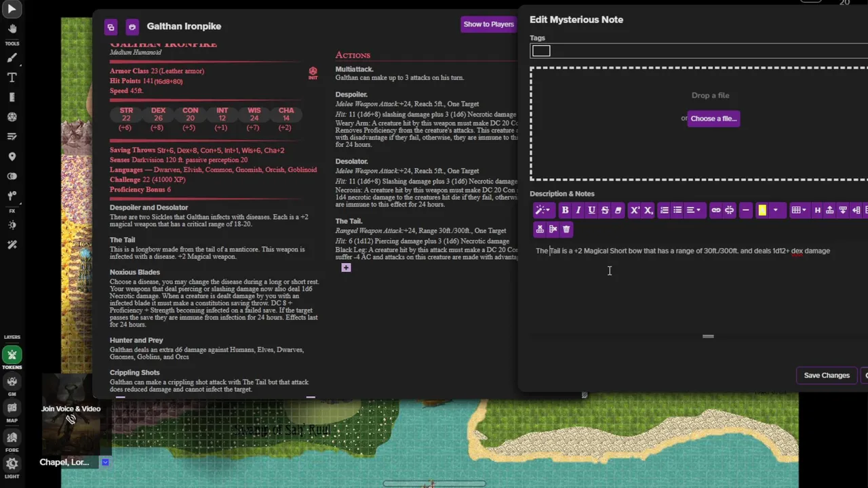868x488 pixels.
Task: Switch to the Tokens layer
Action: [x=12, y=354]
